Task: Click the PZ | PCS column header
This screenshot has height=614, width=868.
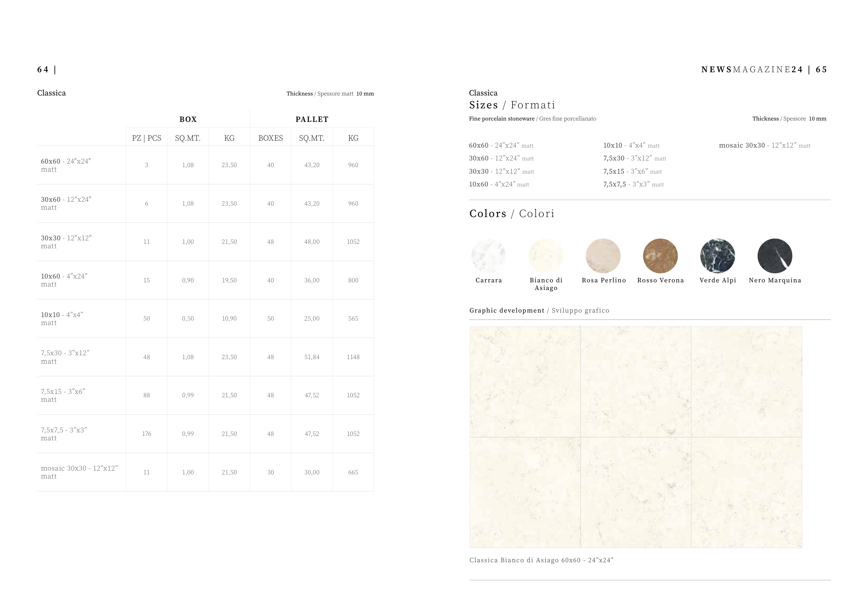Action: [x=147, y=138]
